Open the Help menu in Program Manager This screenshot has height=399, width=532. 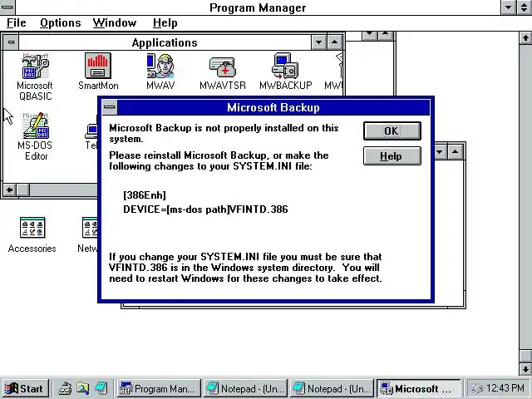(x=165, y=23)
